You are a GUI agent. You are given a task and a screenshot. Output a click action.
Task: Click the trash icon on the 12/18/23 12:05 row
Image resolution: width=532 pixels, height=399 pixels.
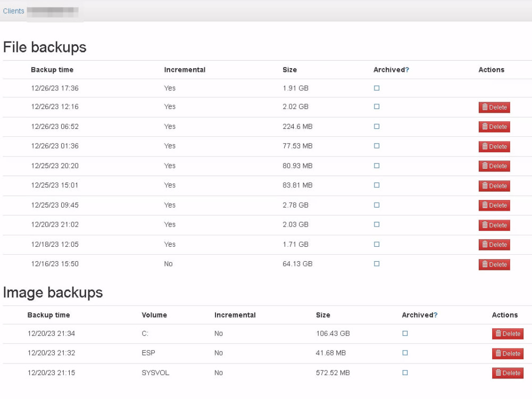coord(484,245)
